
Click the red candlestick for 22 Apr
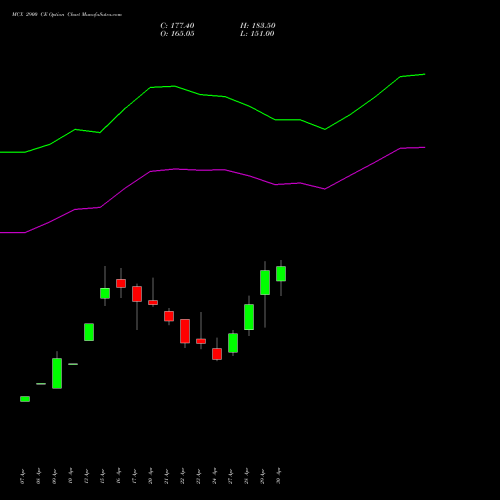(x=185, y=331)
